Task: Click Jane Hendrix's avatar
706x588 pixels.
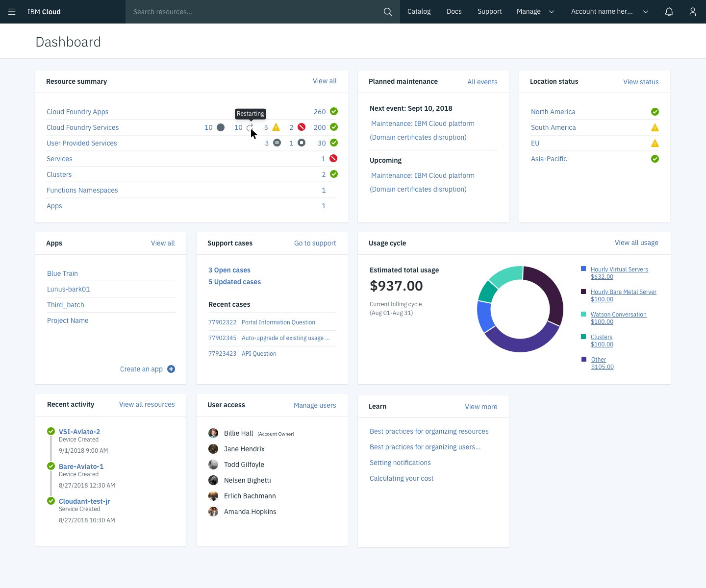Action: (213, 449)
